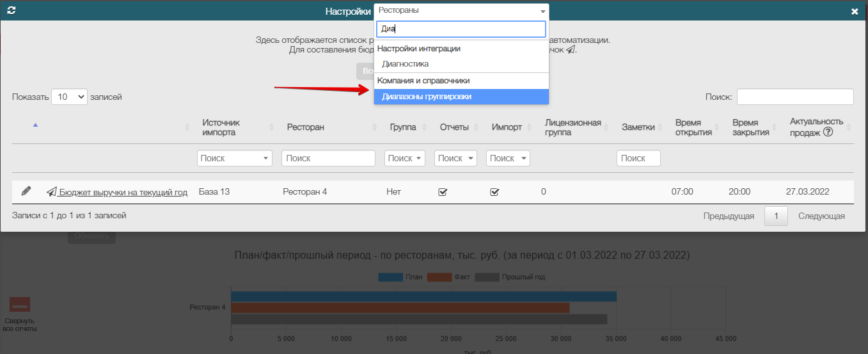This screenshot has width=868, height=354.
Task: Open the Рестораны settings dropdown
Action: tap(461, 11)
